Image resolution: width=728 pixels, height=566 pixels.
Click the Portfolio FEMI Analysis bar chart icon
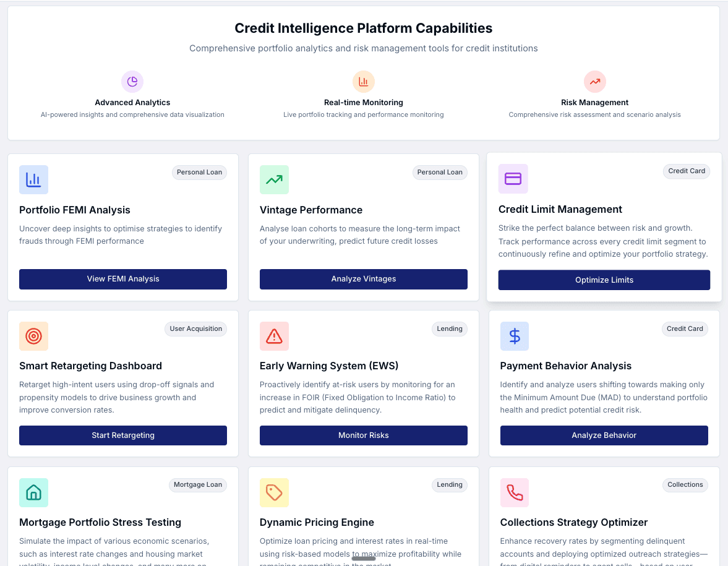click(33, 179)
